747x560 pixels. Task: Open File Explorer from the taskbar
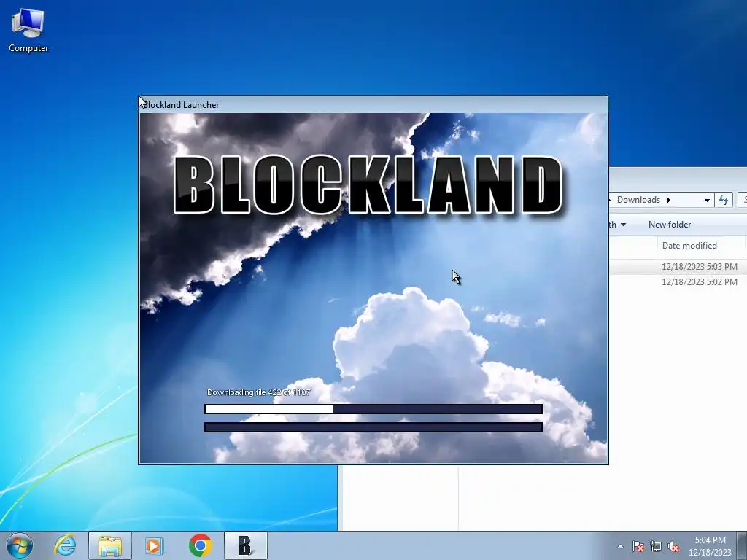110,545
